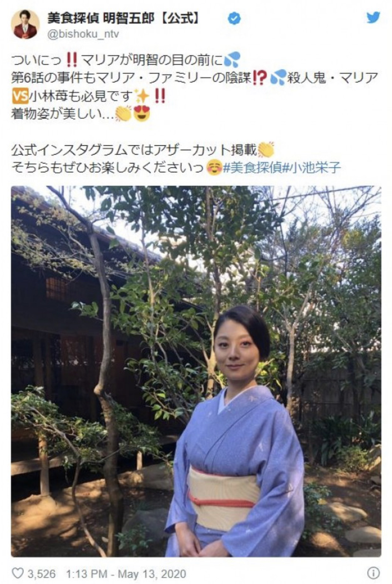Click the sparkles emoji after 必見です
Screen dimensions: 392x584
pyautogui.click(x=142, y=96)
